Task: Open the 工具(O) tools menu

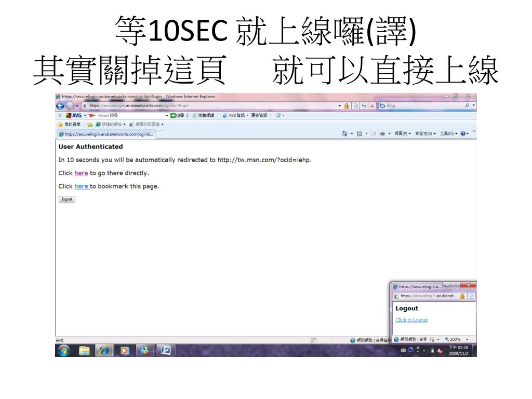Action: (448, 134)
